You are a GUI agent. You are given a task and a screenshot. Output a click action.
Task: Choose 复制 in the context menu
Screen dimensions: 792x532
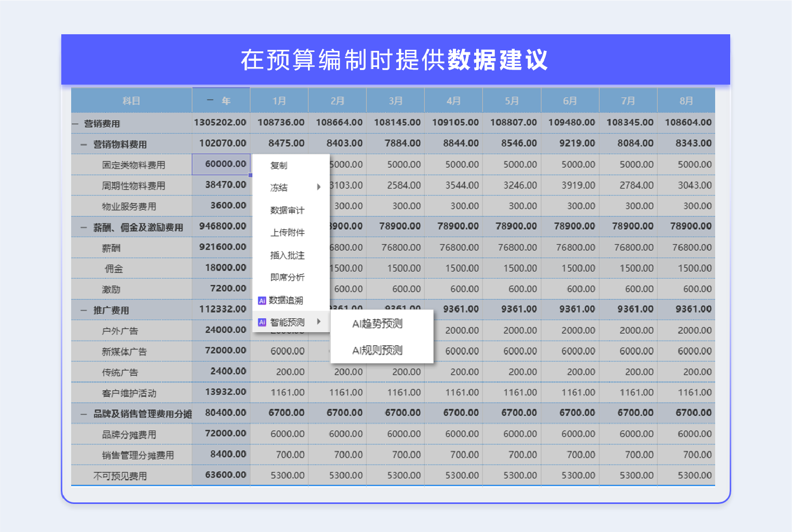tap(291, 166)
